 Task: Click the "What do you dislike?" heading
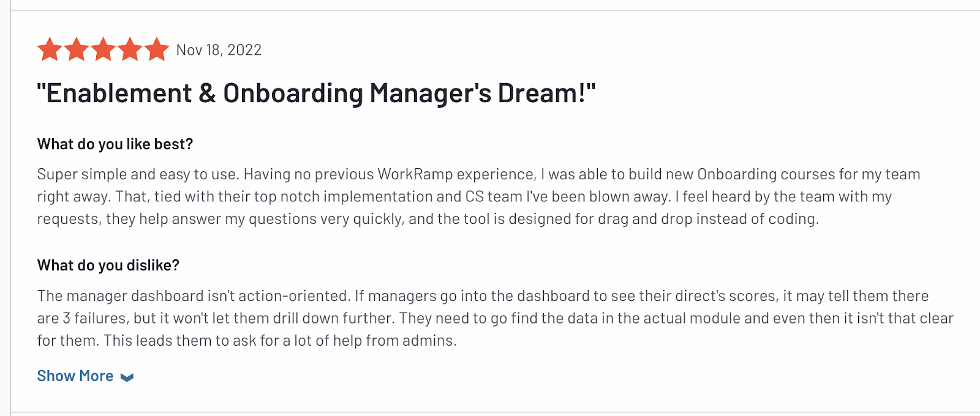point(108,266)
